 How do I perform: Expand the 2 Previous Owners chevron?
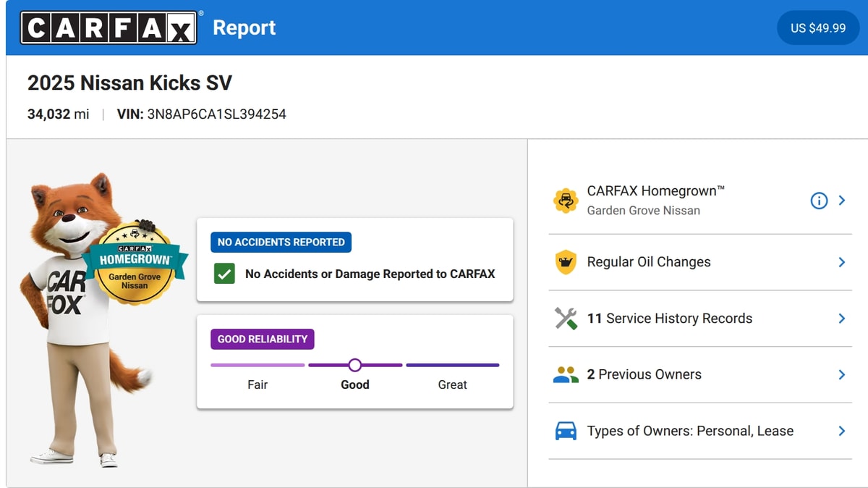coord(842,374)
